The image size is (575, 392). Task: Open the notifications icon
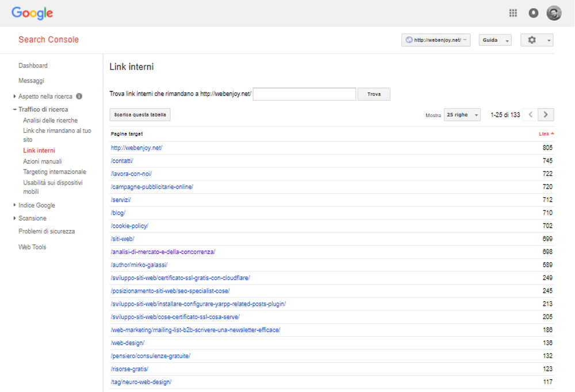(x=533, y=13)
